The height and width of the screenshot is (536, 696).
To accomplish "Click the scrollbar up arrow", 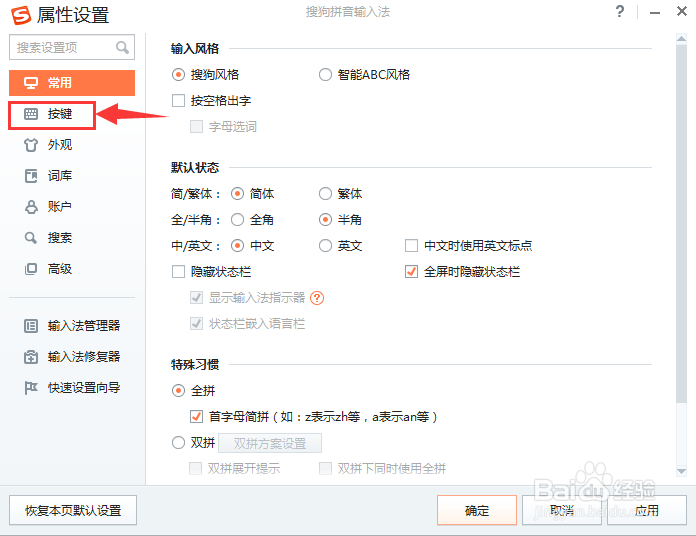I will tap(681, 39).
